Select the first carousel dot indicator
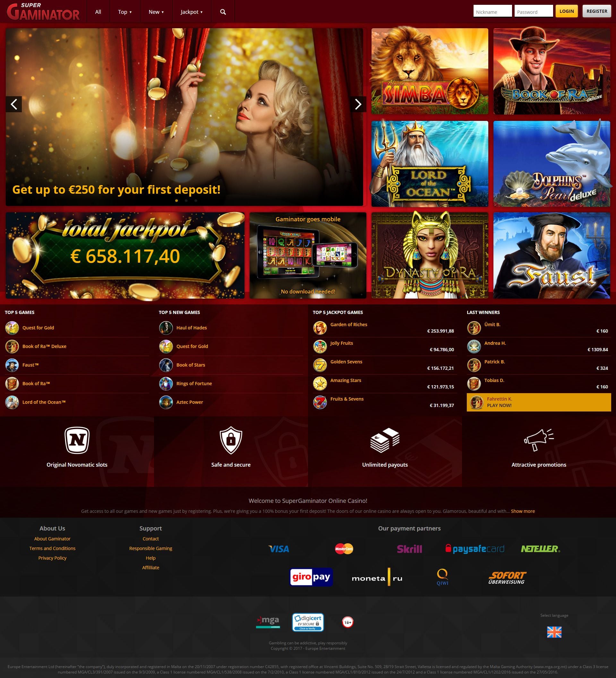The image size is (616, 678). tap(177, 200)
